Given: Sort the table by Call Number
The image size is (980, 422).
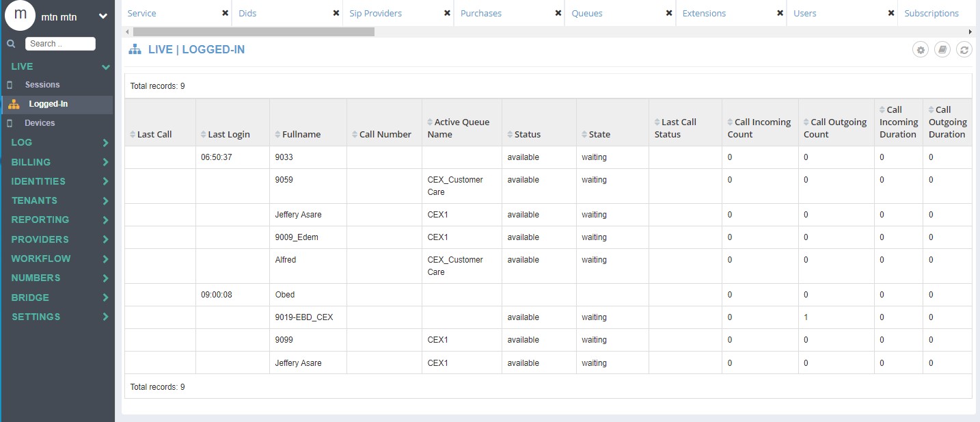Looking at the screenshot, I should coord(381,135).
